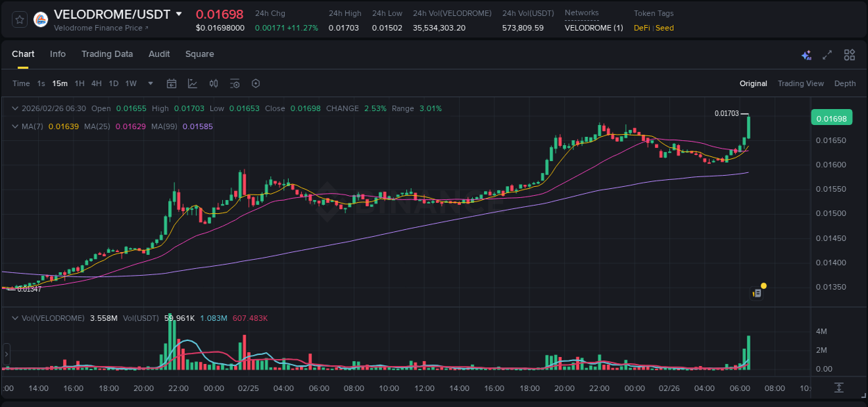Switch to the Trading Data tab
This screenshot has height=407, width=868.
coord(107,54)
